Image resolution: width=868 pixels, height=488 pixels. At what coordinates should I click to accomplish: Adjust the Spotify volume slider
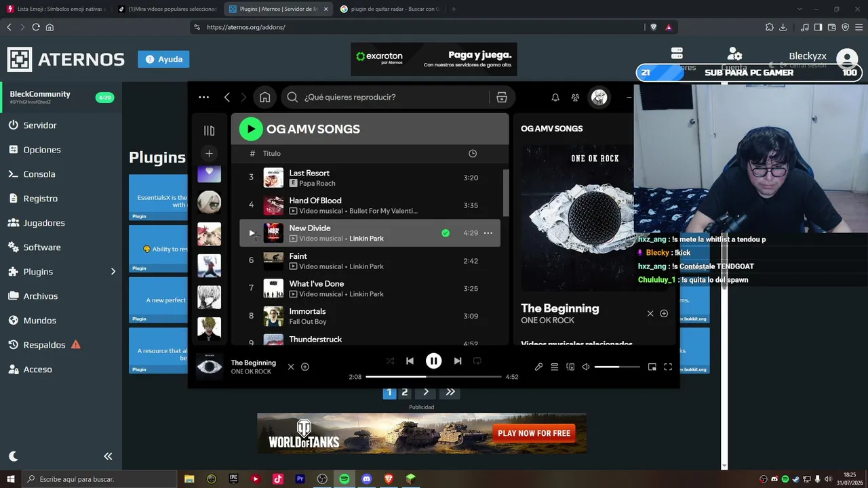pyautogui.click(x=617, y=367)
